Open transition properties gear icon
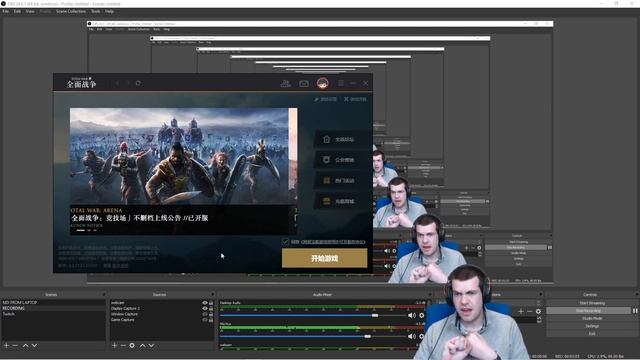 (x=538, y=311)
